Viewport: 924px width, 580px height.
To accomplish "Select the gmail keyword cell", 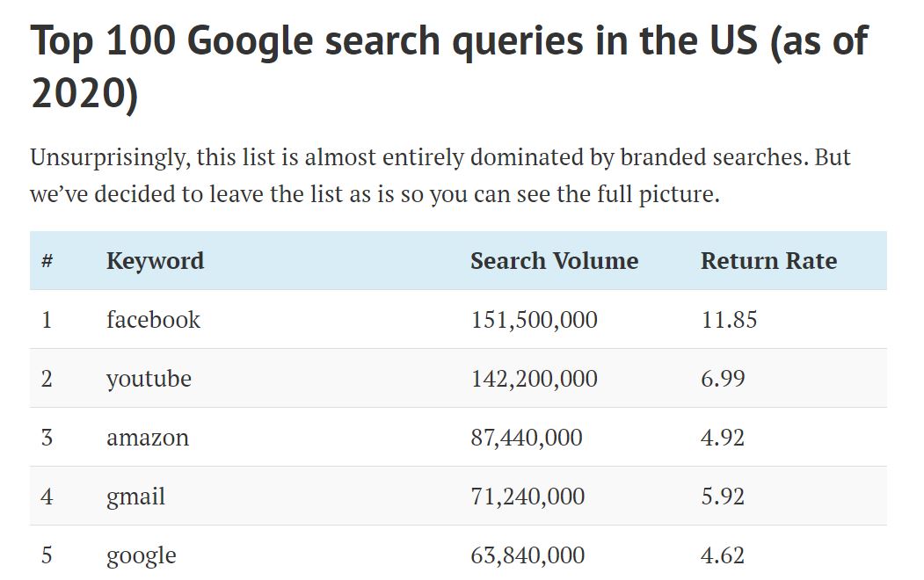I will [135, 497].
